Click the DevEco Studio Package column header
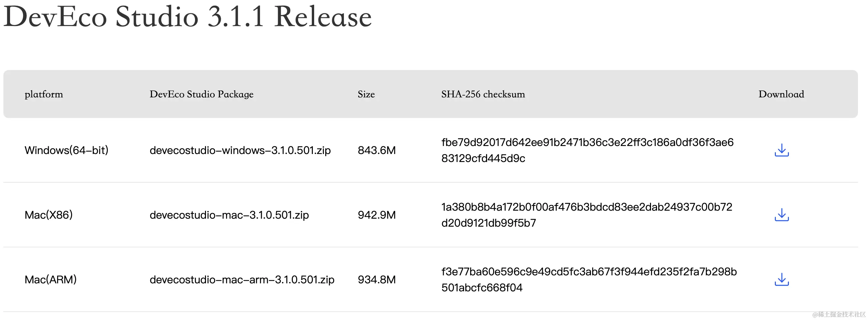The image size is (868, 320). click(x=202, y=94)
